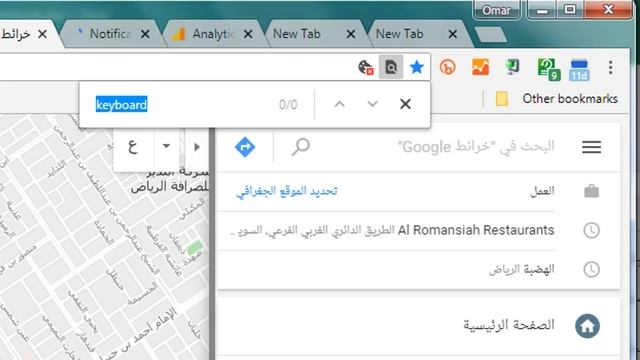Click the keyboard find text field
Viewport: 640px width, 360px height.
coord(184,105)
